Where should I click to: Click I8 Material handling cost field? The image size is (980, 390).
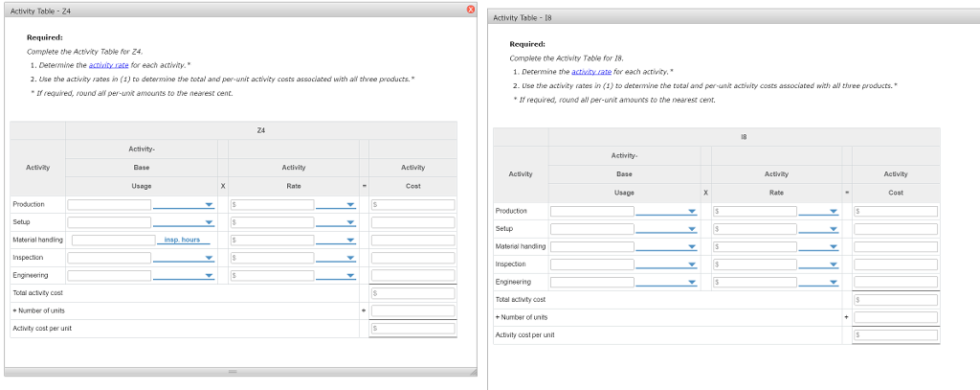[896, 246]
